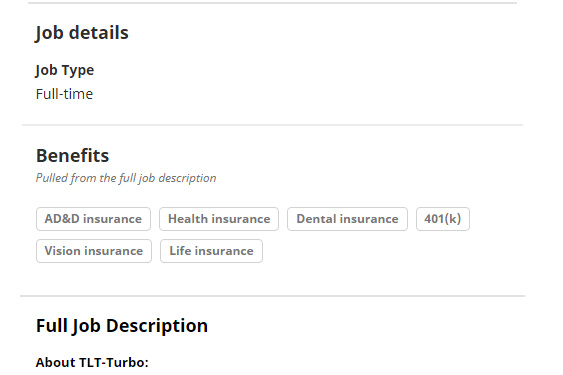563x375 pixels.
Task: Select the Vision insurance benefit tag
Action: pyautogui.click(x=94, y=251)
